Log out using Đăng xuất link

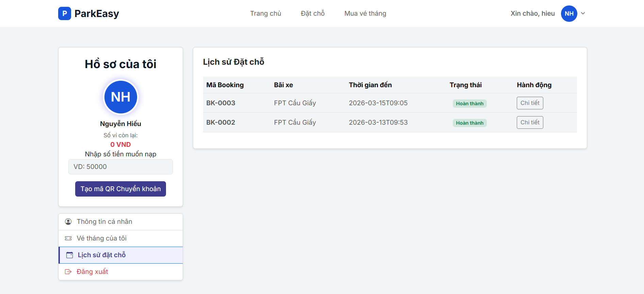(92, 272)
